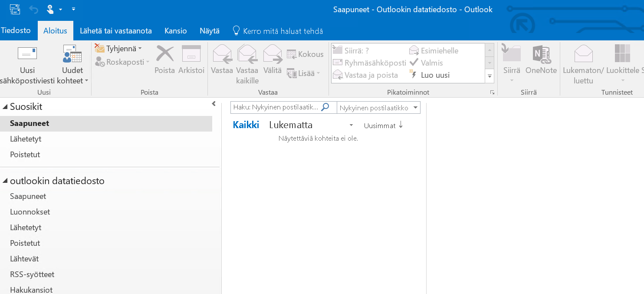Open the Roskaposti junk mail menu
Viewport: 644px width, 294px height.
pyautogui.click(x=122, y=62)
